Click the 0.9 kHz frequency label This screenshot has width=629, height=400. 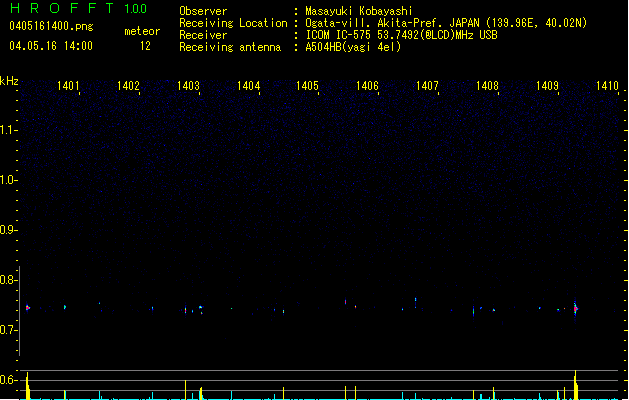7,230
